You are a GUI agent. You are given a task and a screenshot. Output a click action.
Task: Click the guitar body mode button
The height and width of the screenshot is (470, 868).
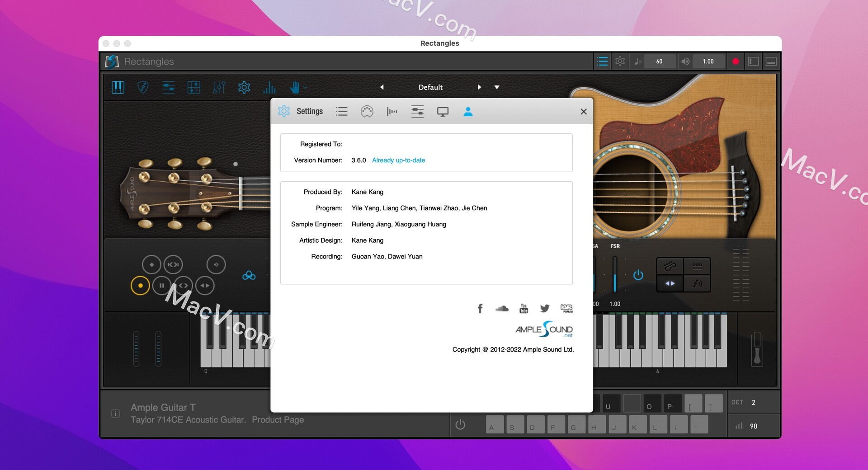tap(670, 266)
